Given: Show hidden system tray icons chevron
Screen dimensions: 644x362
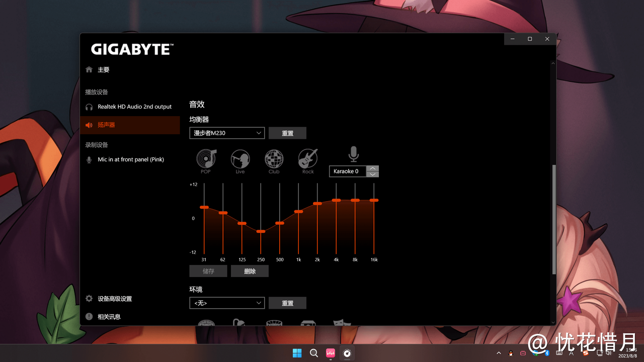Looking at the screenshot, I should click(499, 353).
